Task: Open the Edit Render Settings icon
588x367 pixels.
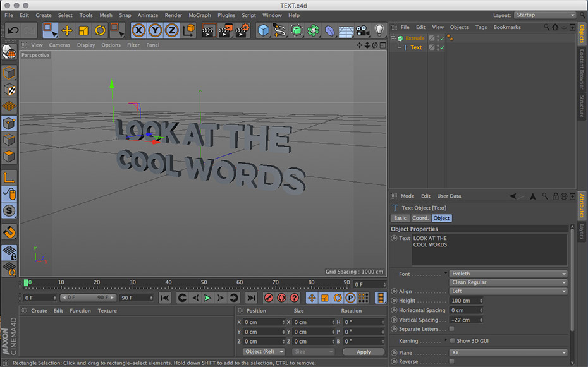Action: pyautogui.click(x=242, y=30)
